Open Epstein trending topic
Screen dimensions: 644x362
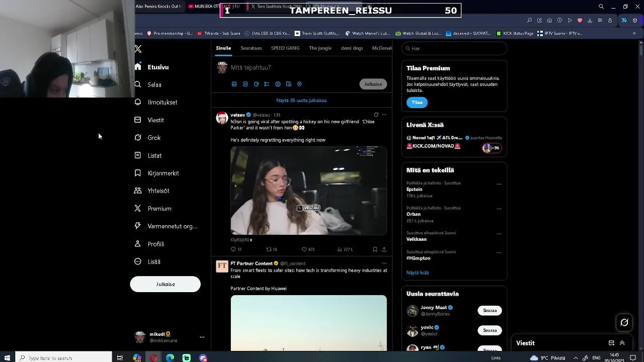414,190
